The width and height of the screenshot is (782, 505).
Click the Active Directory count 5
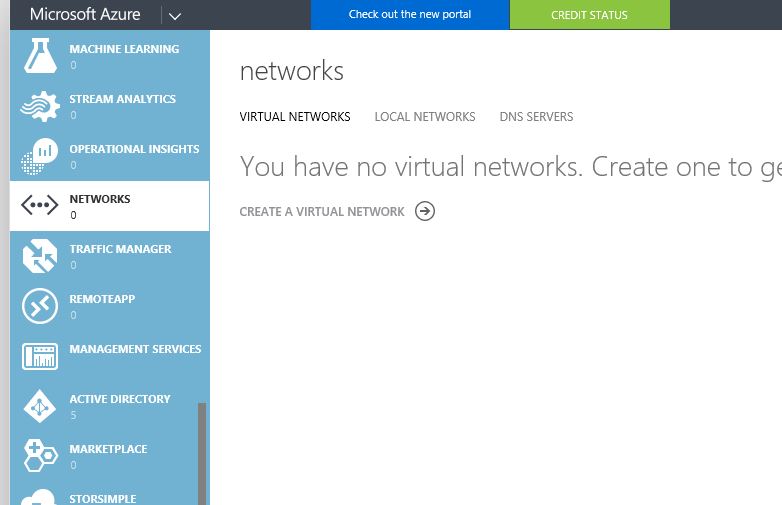click(73, 415)
